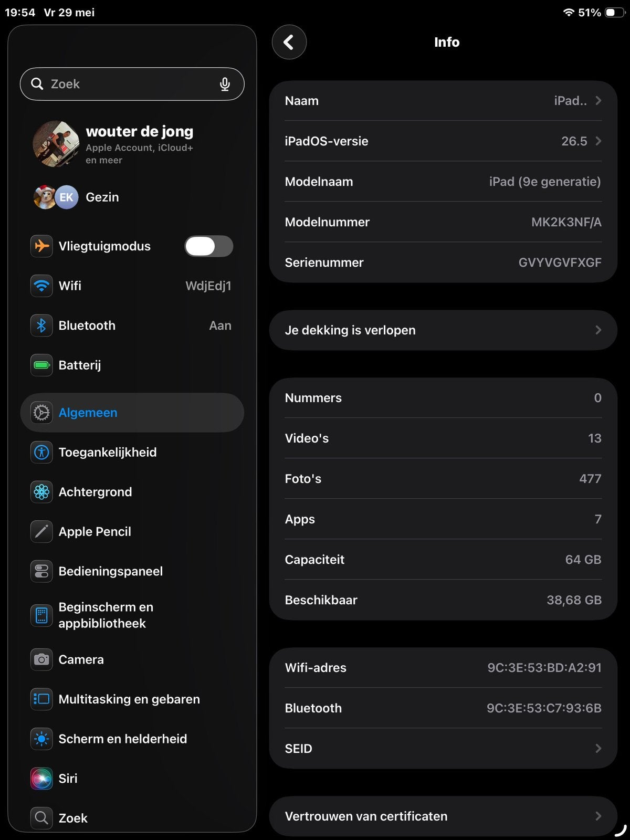Open the Bluetooth sidebar icon
Screen dimensions: 630x840
pyautogui.click(x=41, y=325)
